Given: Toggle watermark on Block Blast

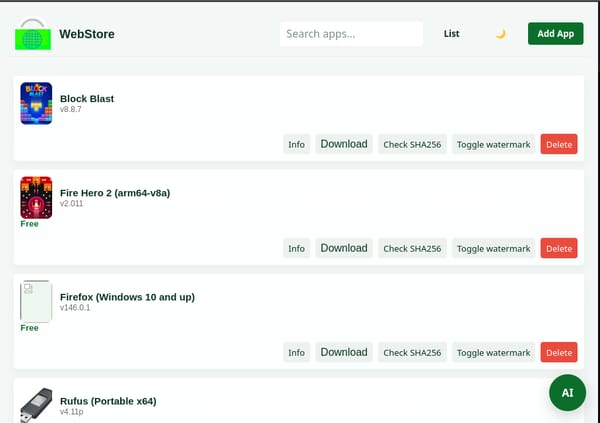Looking at the screenshot, I should 493,144.
